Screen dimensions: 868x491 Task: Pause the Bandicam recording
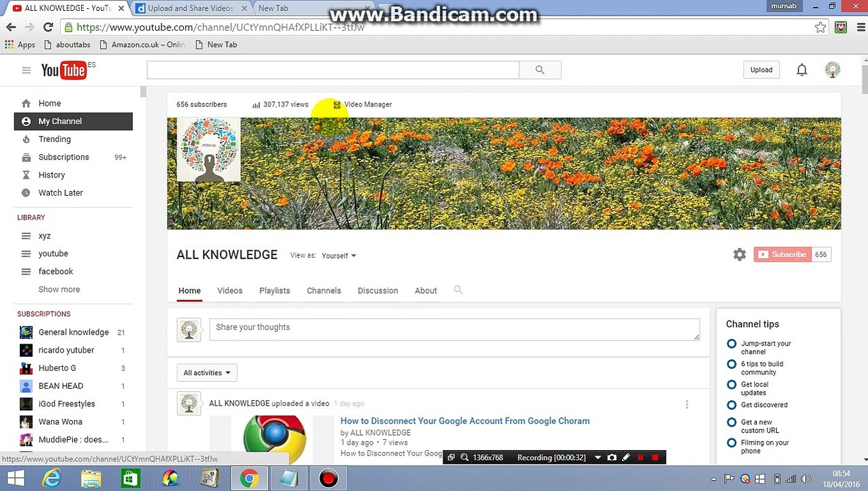click(x=640, y=458)
